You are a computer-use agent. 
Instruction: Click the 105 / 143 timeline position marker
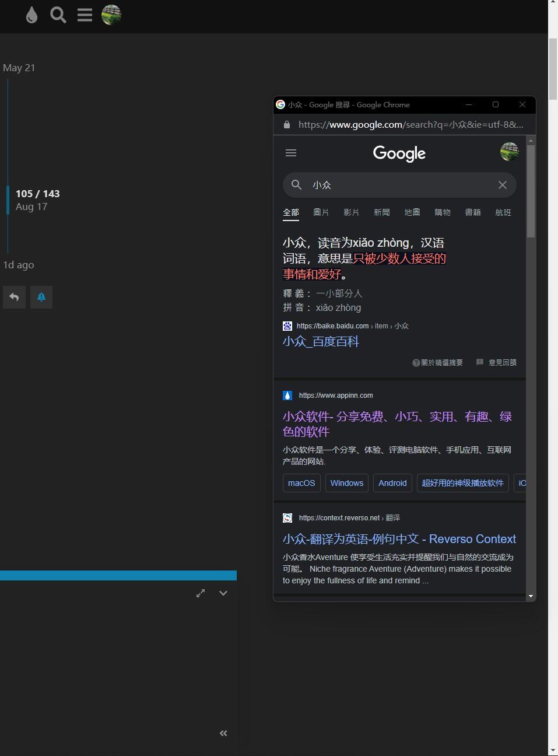pos(37,194)
